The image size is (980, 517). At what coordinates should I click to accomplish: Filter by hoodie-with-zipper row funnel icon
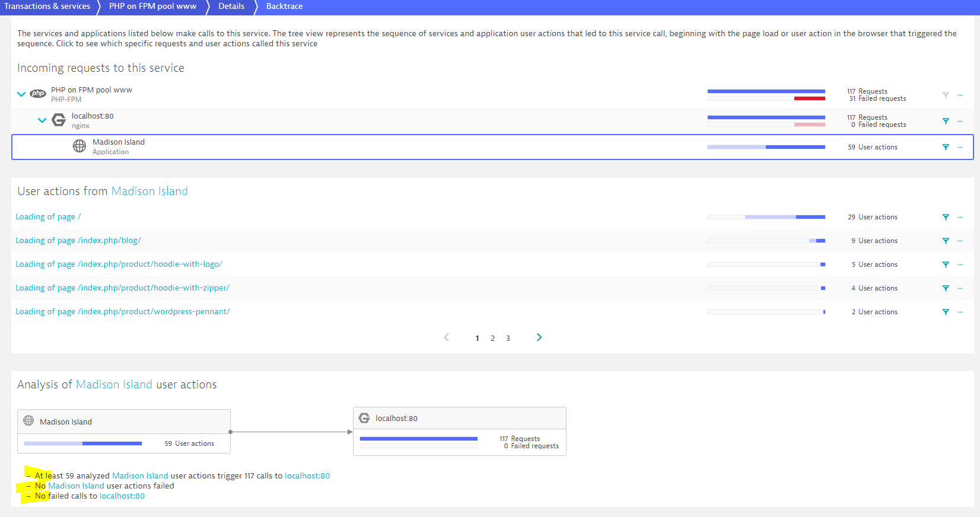(946, 288)
